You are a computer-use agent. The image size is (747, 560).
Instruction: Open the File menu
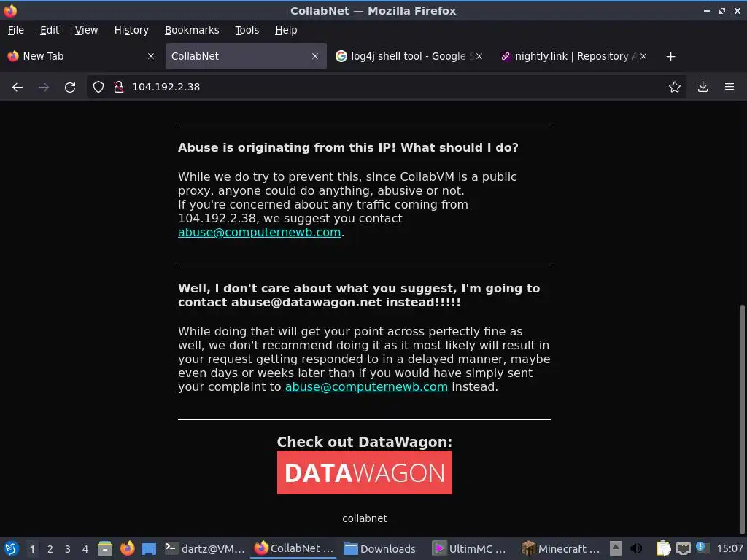[x=16, y=30]
